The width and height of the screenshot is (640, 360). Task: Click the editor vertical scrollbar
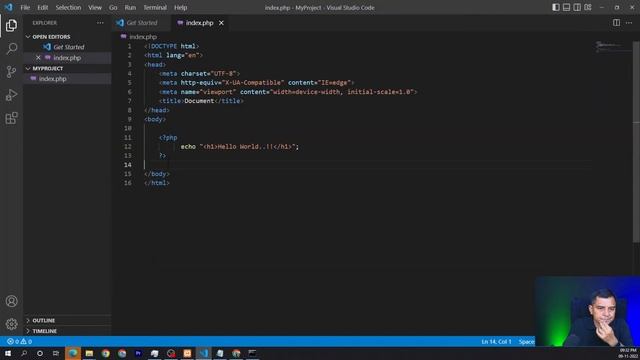tap(636, 141)
